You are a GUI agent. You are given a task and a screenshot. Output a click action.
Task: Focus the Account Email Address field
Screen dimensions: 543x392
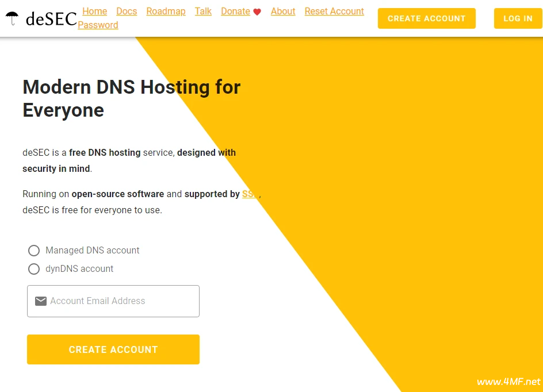click(x=121, y=301)
